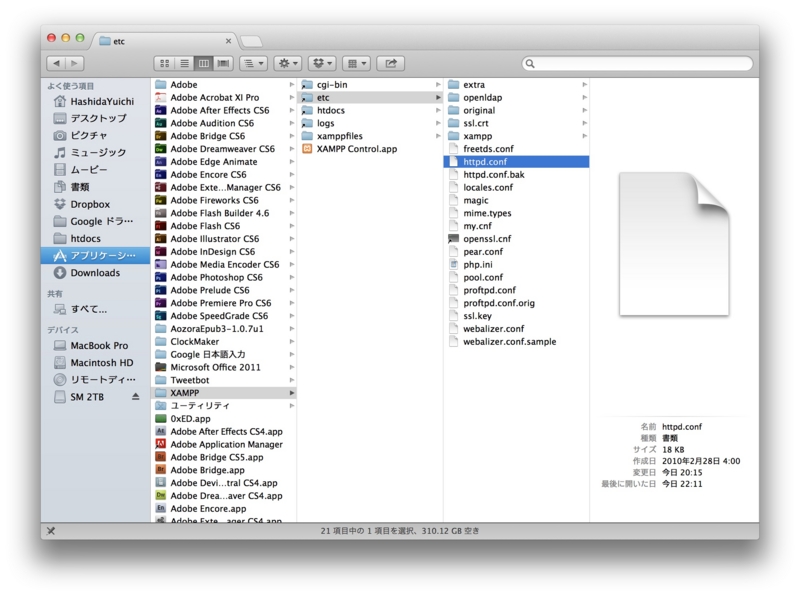Select the XAMPP folder in applications
Image resolution: width=800 pixels, height=596 pixels.
point(224,393)
